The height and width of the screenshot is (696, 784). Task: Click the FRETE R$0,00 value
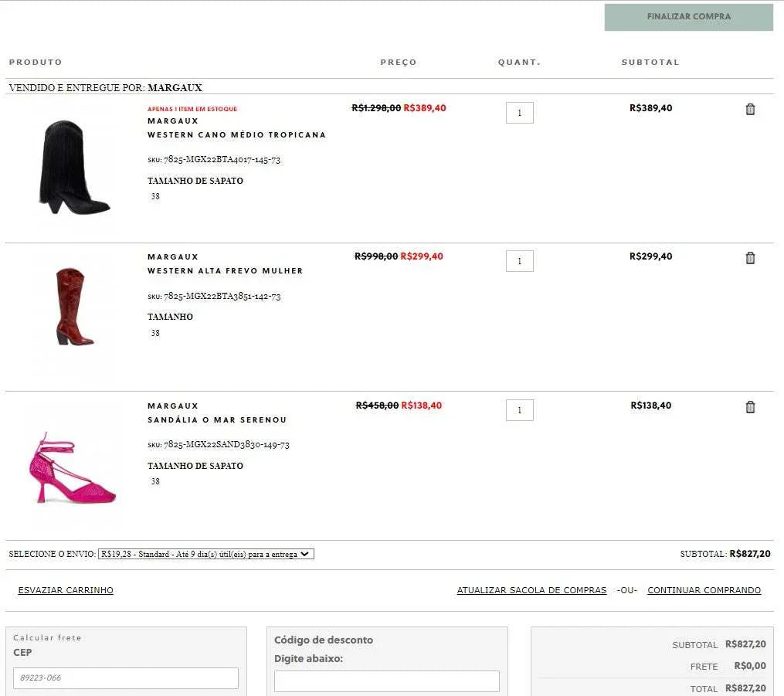click(750, 666)
